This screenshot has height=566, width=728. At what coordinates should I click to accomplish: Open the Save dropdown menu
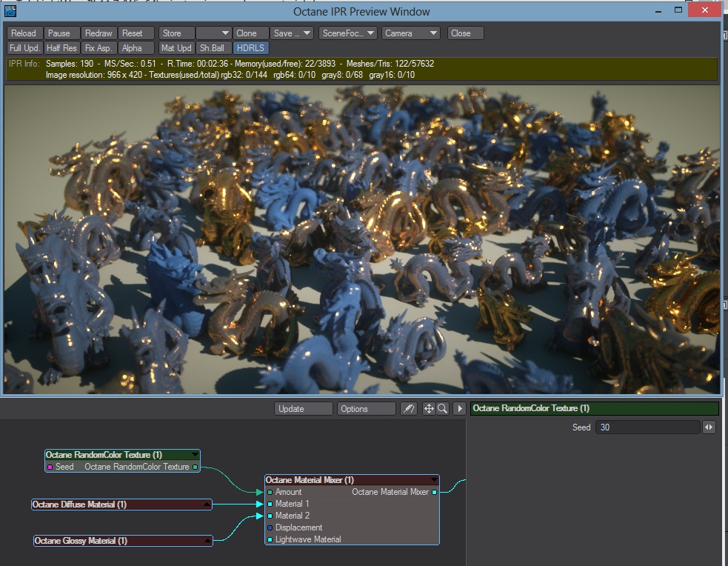pos(291,33)
